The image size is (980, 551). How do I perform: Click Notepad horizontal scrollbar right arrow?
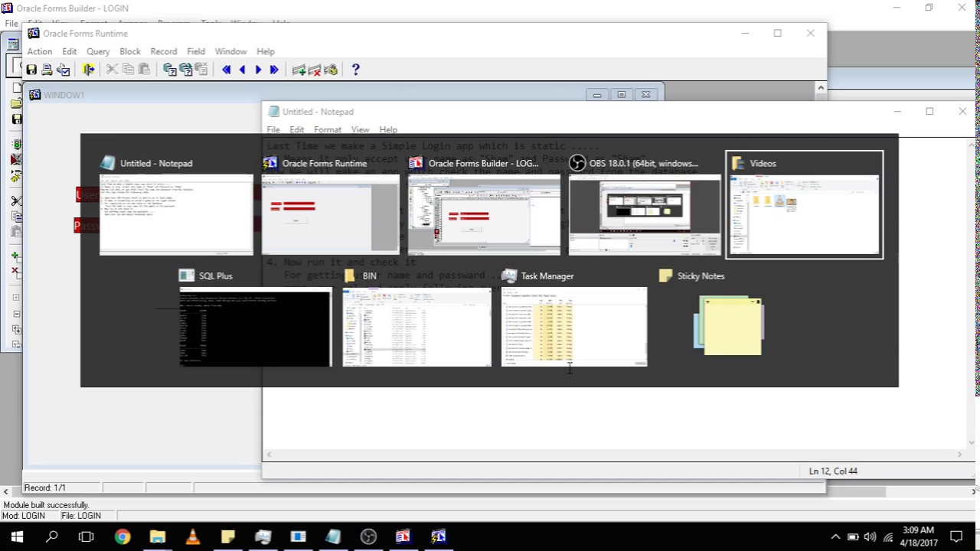click(959, 455)
